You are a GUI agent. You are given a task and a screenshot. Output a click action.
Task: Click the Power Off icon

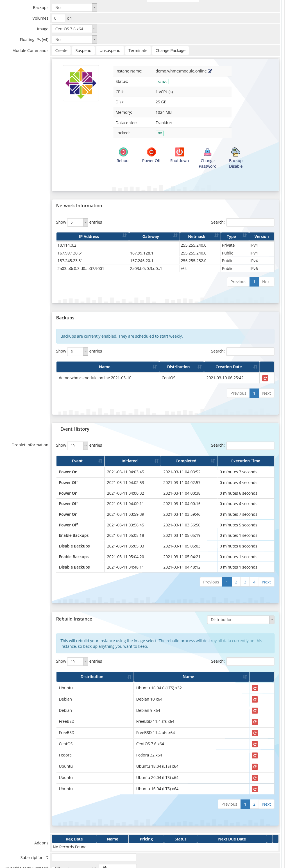151,152
